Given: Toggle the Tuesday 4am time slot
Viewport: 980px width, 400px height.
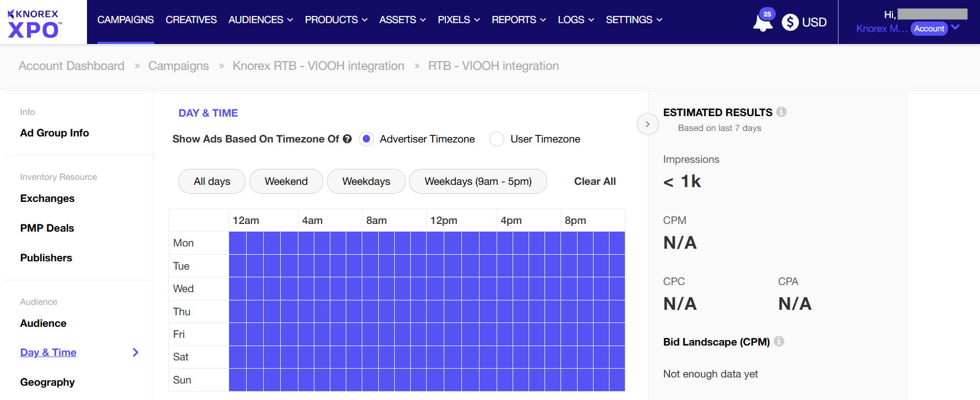Looking at the screenshot, I should click(x=307, y=266).
